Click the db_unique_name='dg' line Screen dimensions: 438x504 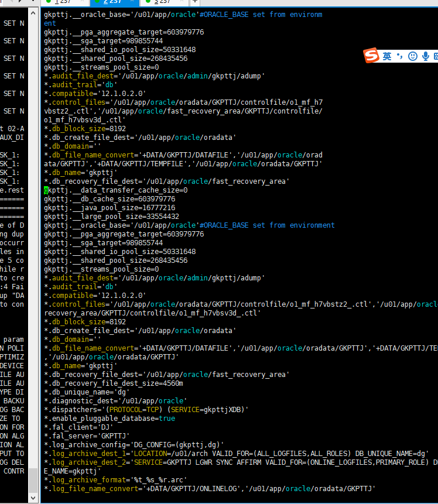[87, 392]
